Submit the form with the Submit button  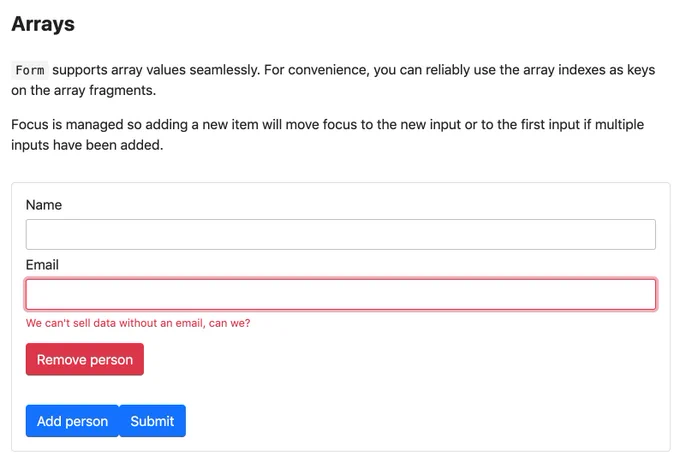[152, 421]
